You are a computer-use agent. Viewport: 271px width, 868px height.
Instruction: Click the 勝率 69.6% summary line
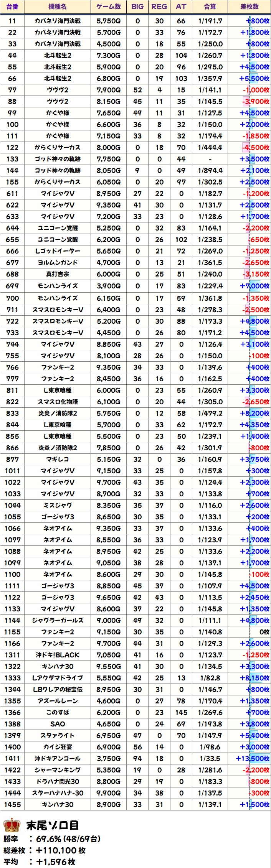coord(52,839)
